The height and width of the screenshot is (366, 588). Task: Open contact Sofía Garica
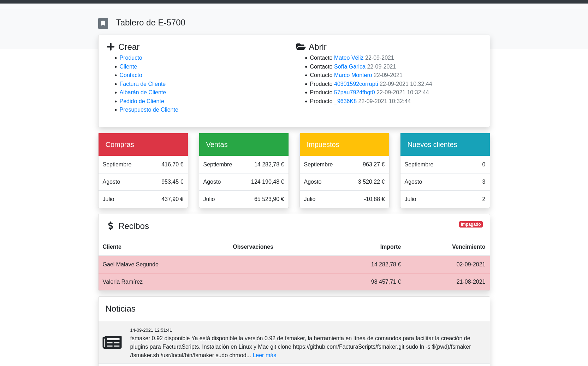[x=350, y=66]
